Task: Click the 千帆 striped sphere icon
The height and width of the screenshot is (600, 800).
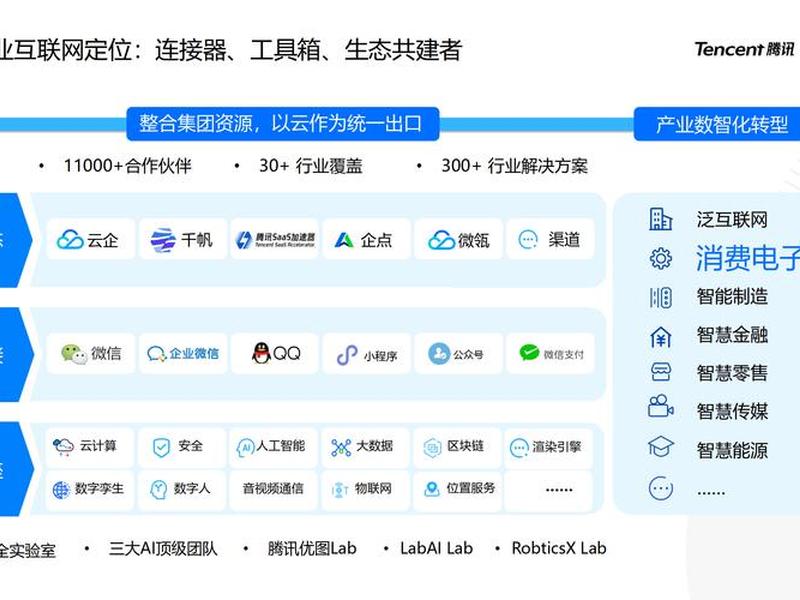Action: 163,240
